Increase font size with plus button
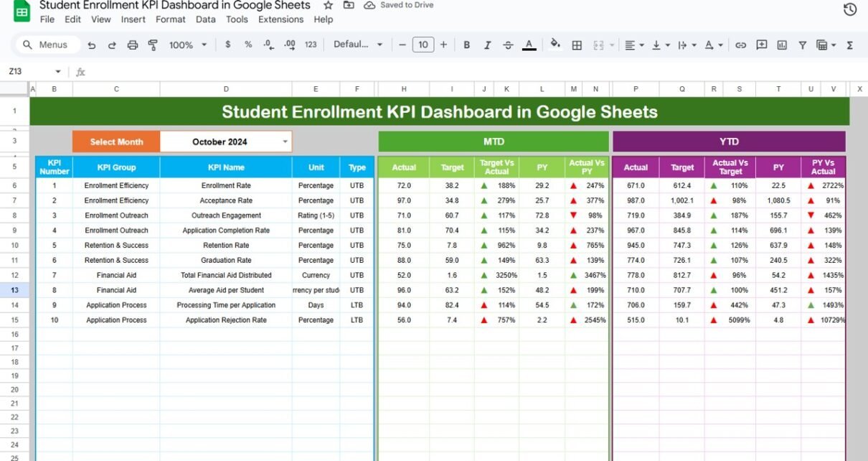The image size is (868, 461). click(443, 45)
